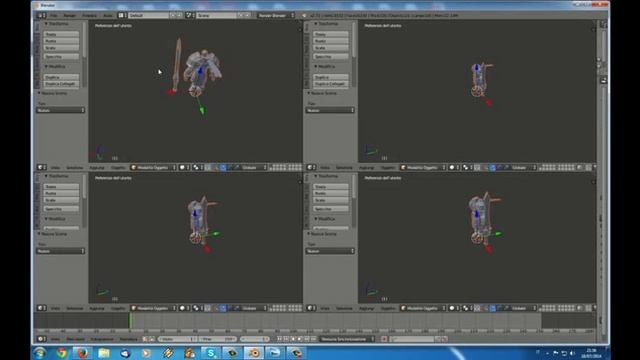Click scrollbar of top-left tool shelf
The height and width of the screenshot is (360, 640).
(x=84, y=39)
